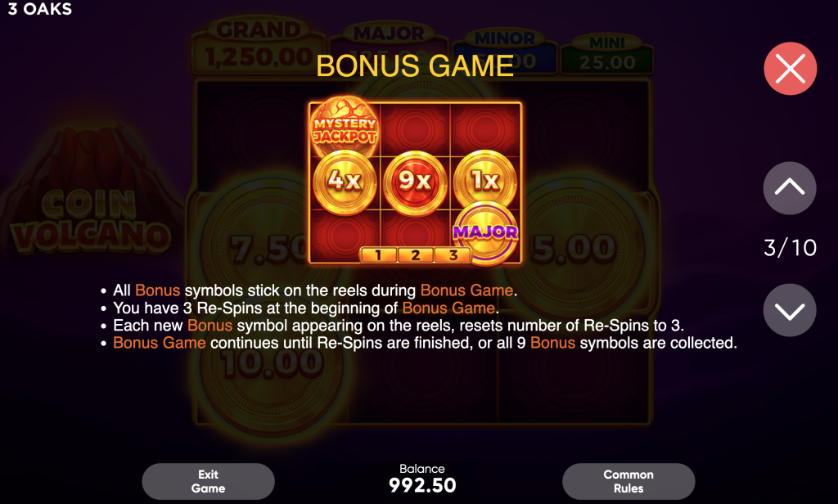
Task: Click the 1x gold coin
Action: 485,181
